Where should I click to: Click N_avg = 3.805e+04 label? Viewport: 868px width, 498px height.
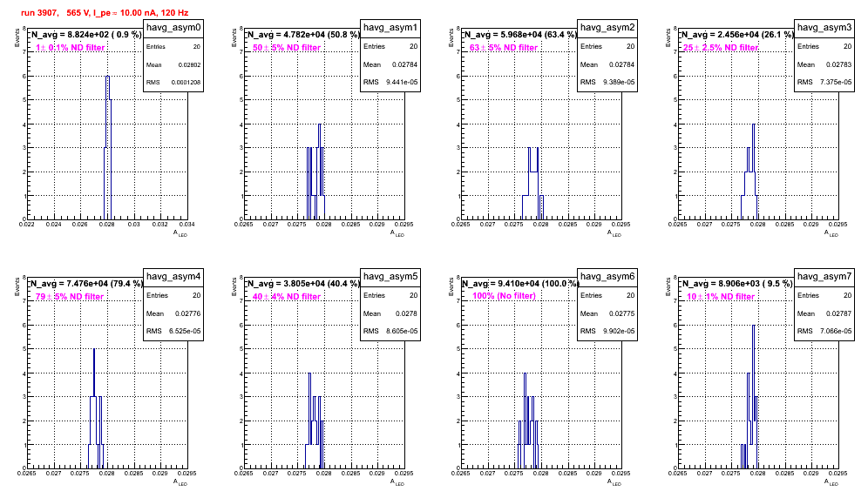point(303,284)
